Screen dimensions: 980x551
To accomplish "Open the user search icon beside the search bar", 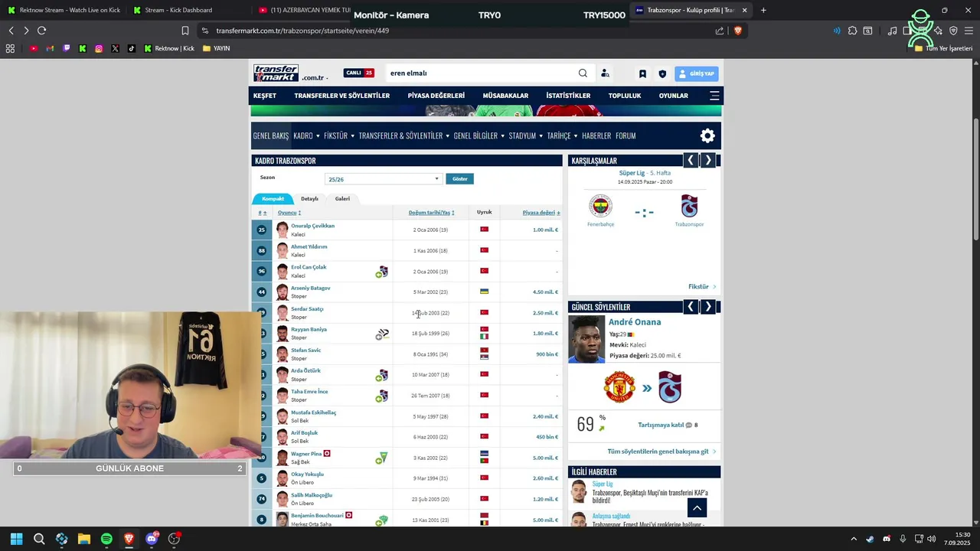I will [605, 73].
